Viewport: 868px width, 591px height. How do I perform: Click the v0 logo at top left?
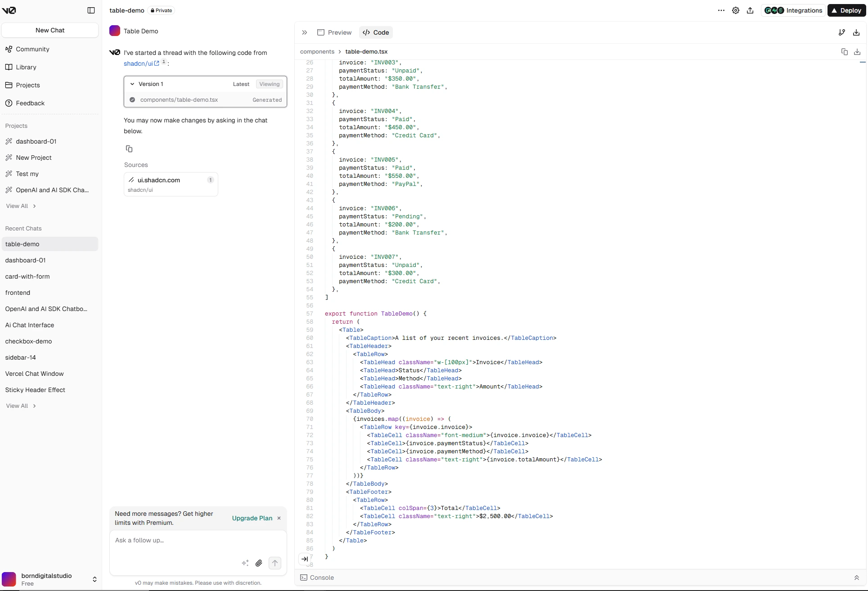point(9,10)
